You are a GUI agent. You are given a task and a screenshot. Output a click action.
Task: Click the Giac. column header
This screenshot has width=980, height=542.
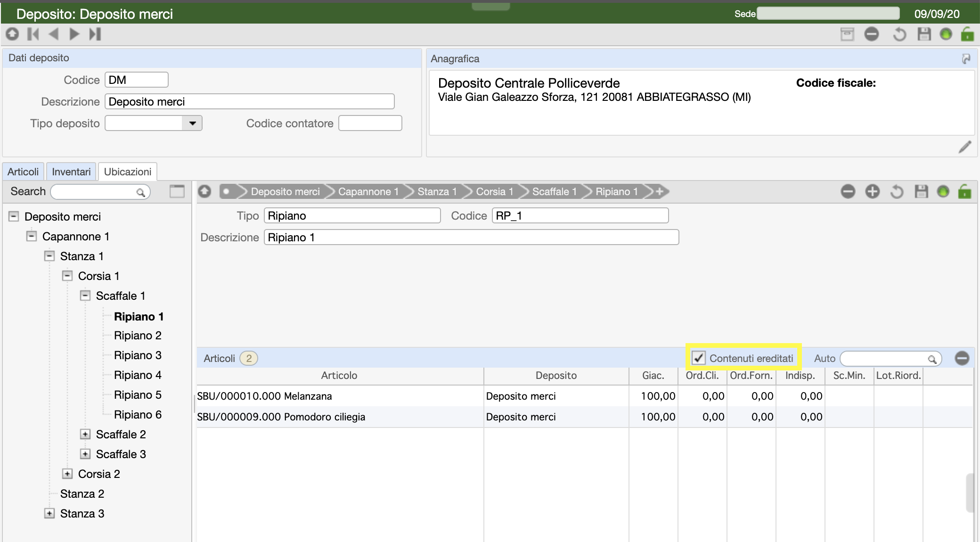(x=653, y=375)
